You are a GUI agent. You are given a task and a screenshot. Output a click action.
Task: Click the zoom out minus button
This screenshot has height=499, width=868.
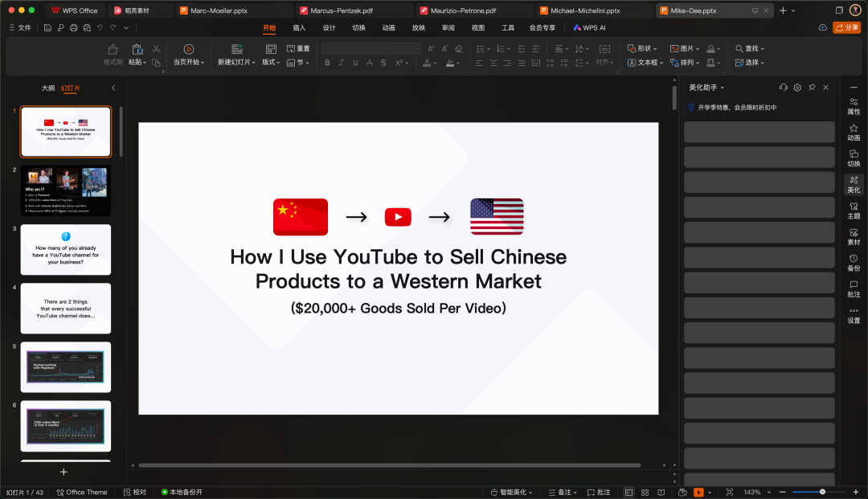(x=782, y=493)
